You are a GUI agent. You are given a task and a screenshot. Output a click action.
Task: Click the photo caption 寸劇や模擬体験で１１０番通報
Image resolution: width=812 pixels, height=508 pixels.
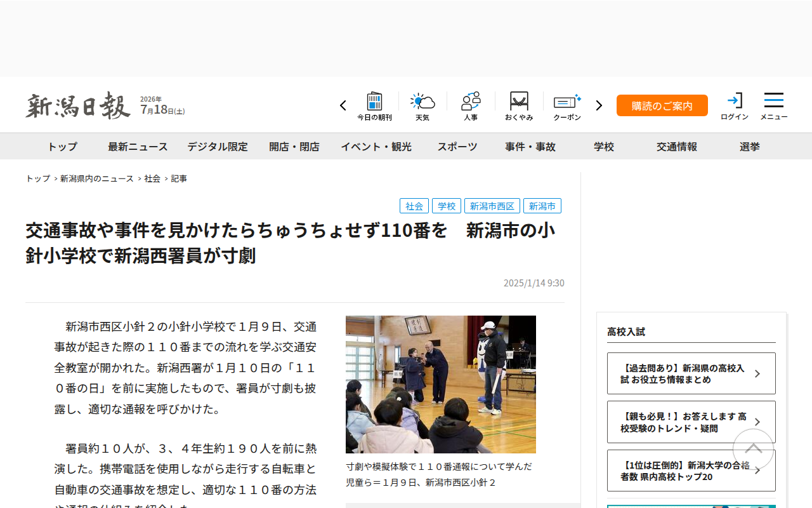pyautogui.click(x=439, y=474)
